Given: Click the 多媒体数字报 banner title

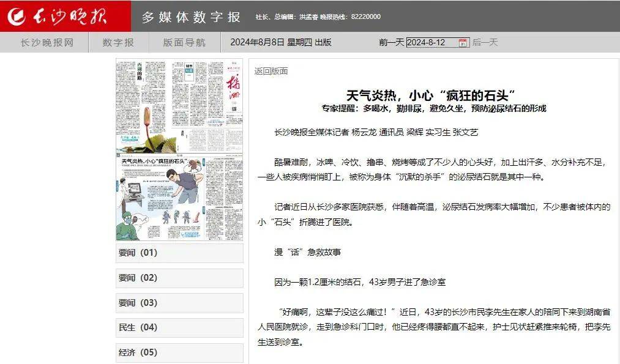Looking at the screenshot, I should coord(190,16).
